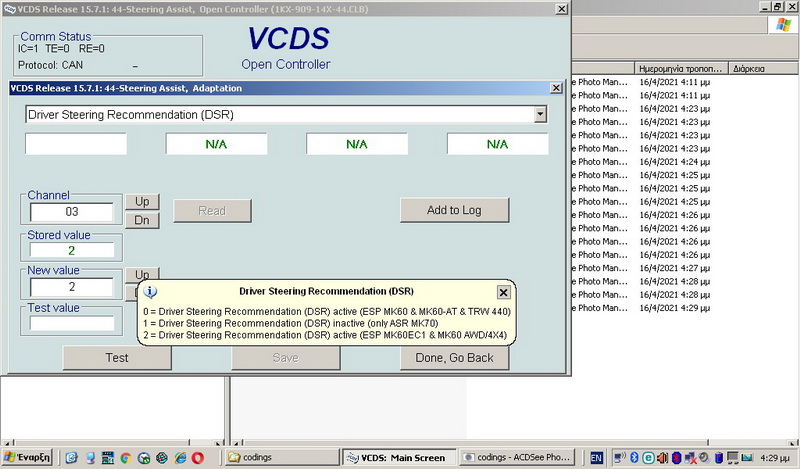The width and height of the screenshot is (800, 469).
Task: Click the battery tray icon
Action: (718, 458)
